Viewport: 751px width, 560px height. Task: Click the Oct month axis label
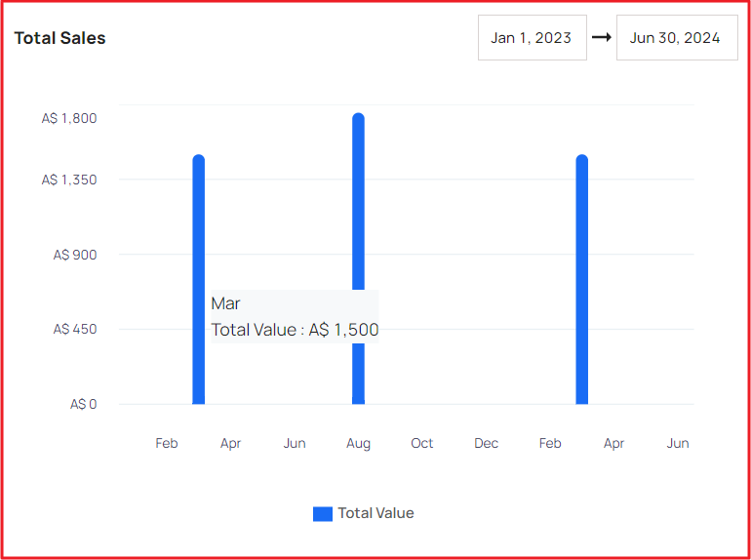pyautogui.click(x=422, y=443)
